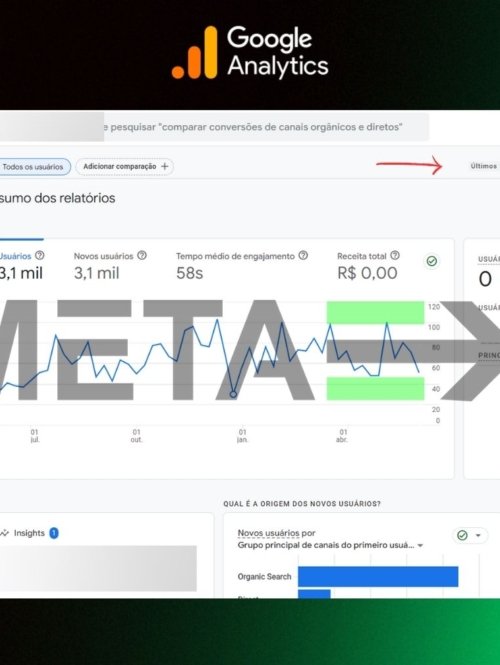Image resolution: width=500 pixels, height=665 pixels.
Task: Click green check data quality icon on chart card
Action: coord(432,261)
